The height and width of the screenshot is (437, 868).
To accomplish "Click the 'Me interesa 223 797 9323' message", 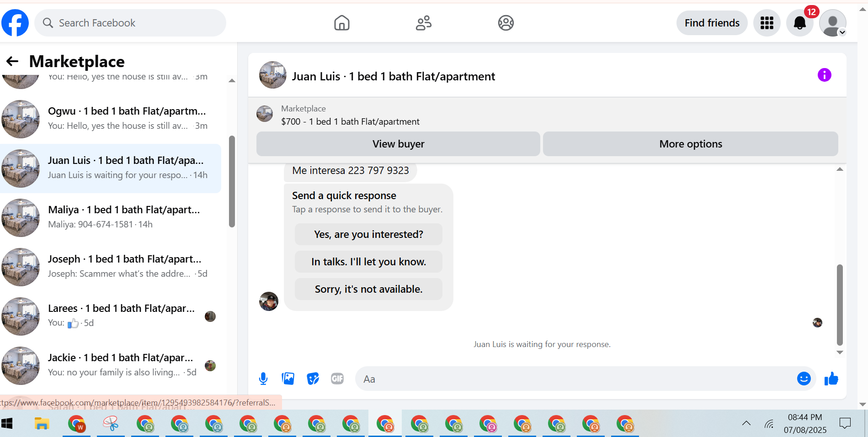I will pyautogui.click(x=351, y=170).
